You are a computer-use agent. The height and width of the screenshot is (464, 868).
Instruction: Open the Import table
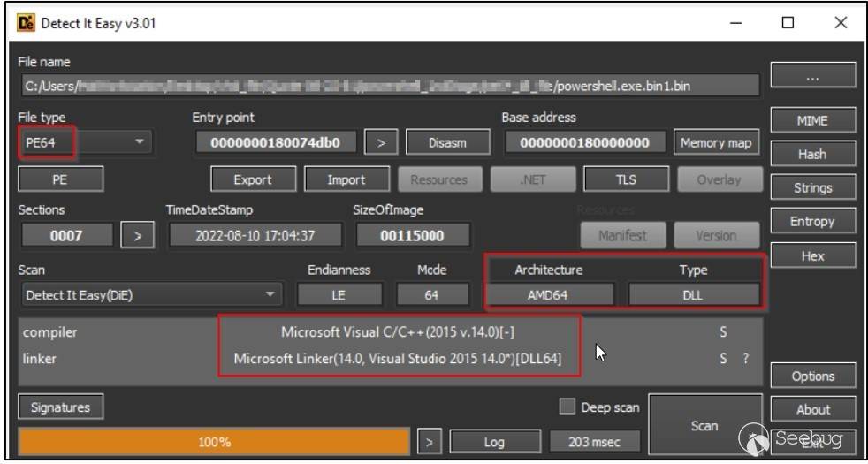346,179
